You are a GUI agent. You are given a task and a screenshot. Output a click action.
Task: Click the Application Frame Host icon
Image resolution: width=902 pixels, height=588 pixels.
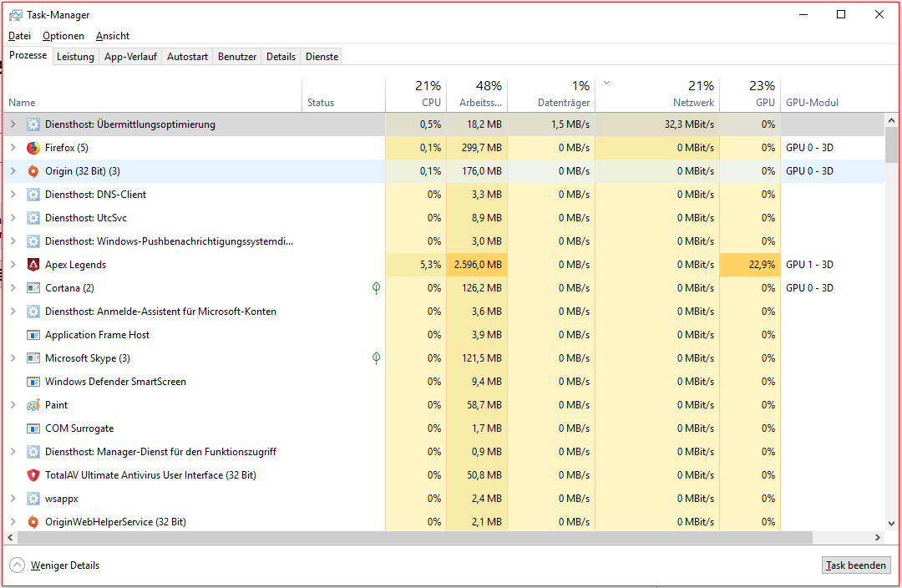tap(33, 335)
